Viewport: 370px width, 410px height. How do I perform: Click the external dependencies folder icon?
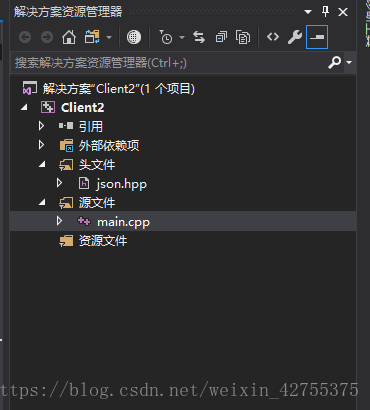66,145
